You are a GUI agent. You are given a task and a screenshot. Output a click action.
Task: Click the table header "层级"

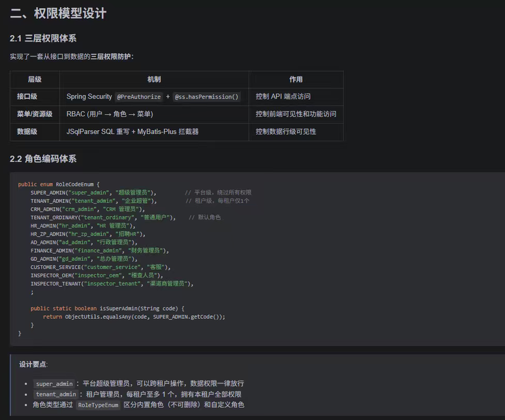35,80
